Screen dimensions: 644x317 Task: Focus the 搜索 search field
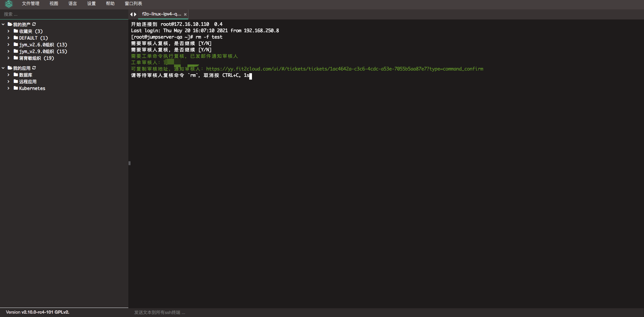click(x=64, y=14)
